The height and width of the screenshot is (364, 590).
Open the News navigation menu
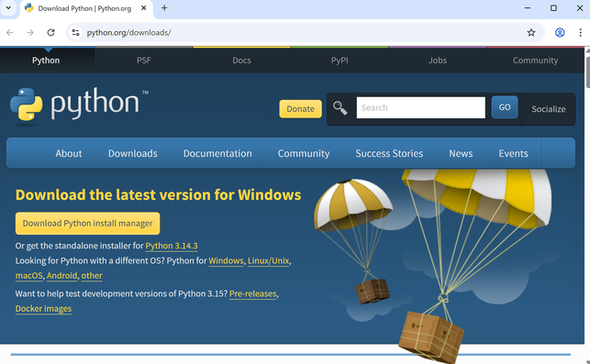point(461,153)
